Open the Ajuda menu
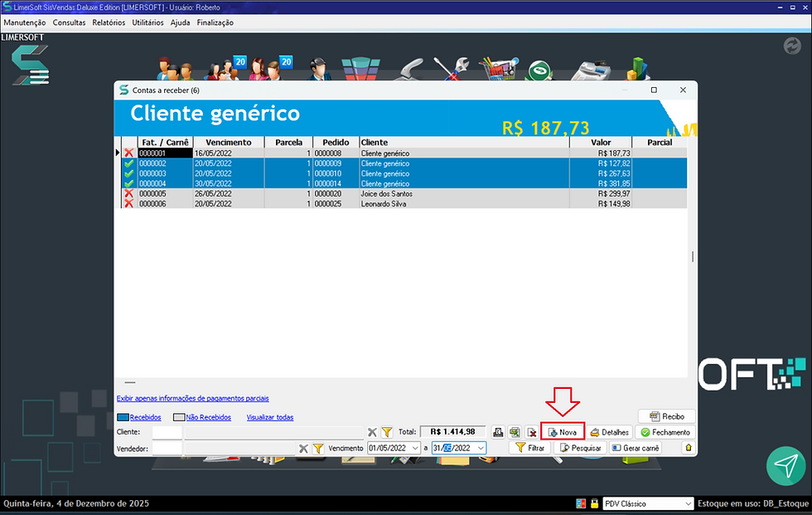 coord(181,22)
